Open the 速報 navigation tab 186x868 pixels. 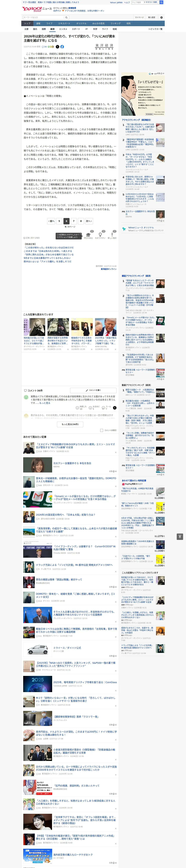tap(38, 24)
